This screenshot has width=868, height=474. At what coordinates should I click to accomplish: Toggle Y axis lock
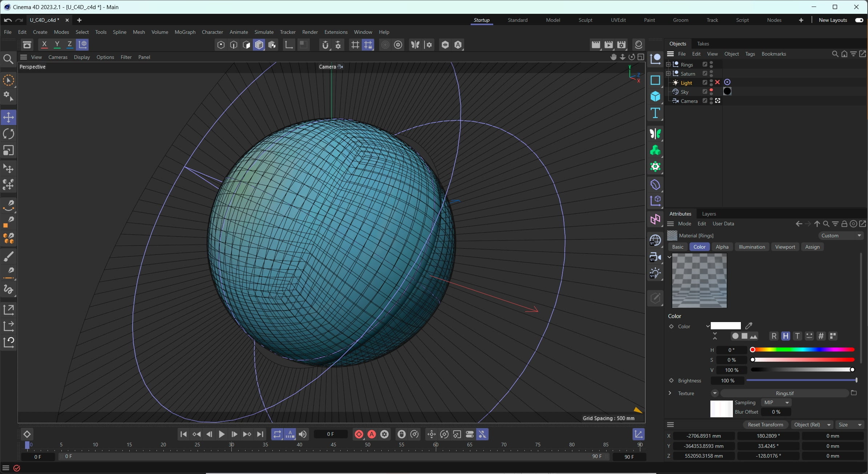click(57, 44)
